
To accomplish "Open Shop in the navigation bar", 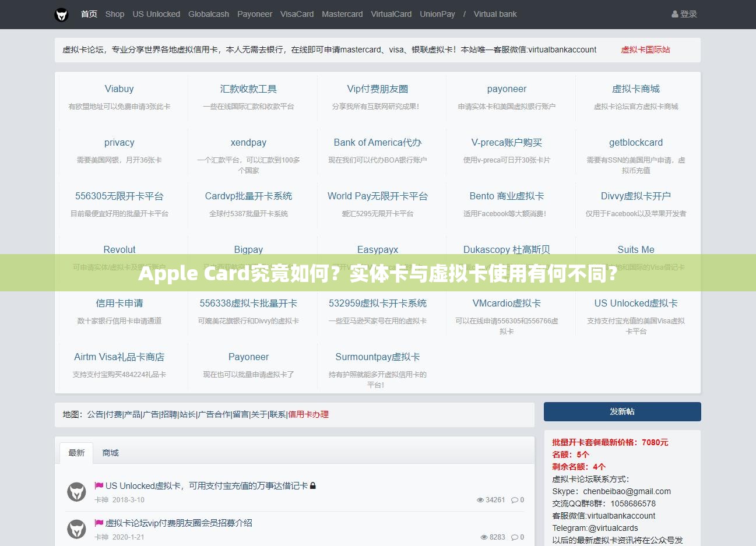I will point(115,14).
